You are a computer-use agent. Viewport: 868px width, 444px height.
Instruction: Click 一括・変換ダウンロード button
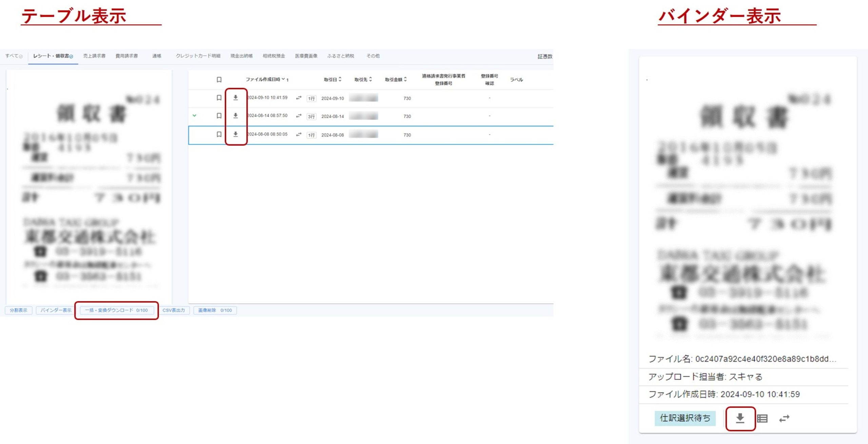[116, 310]
